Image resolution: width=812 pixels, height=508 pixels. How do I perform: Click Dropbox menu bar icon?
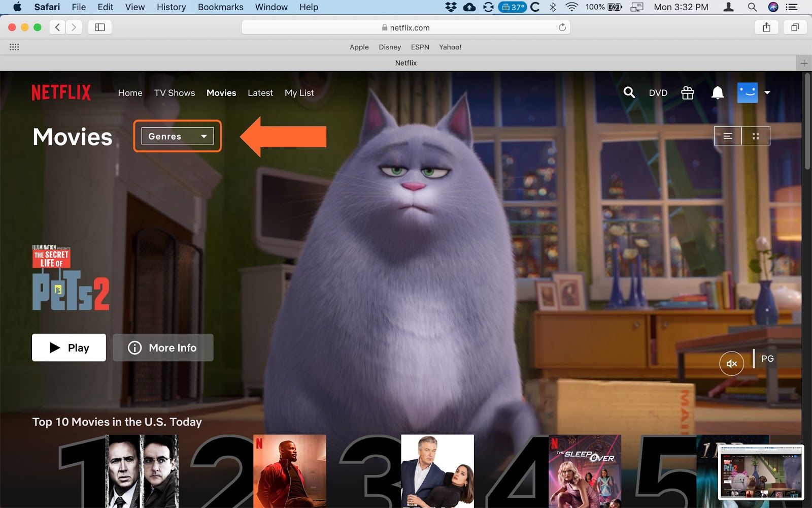click(450, 7)
